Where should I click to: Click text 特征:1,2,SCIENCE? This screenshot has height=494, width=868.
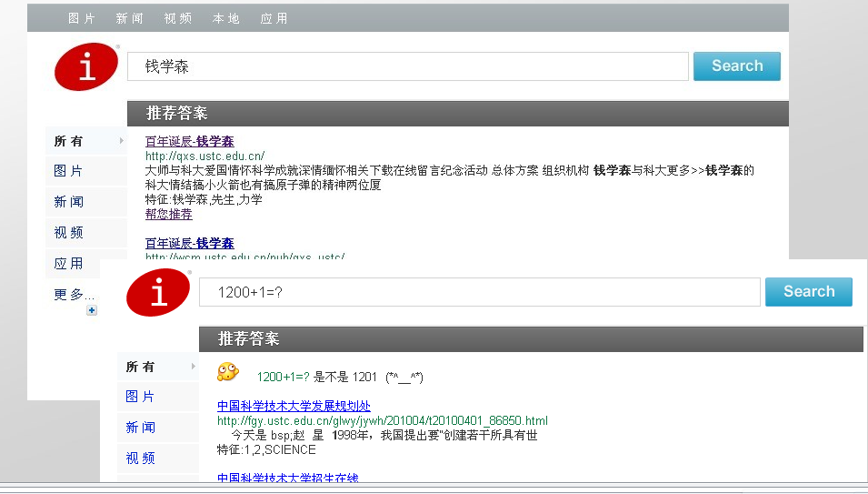click(266, 449)
